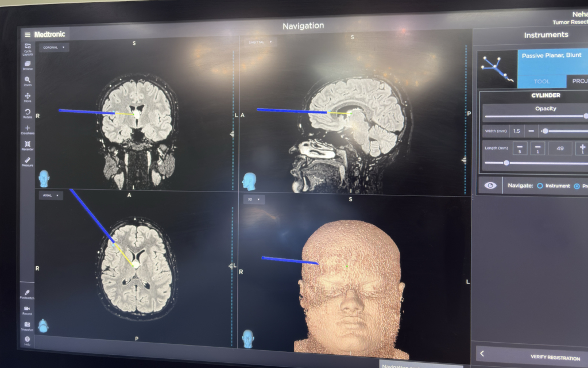Expand the AXIAL view dropdown
The height and width of the screenshot is (368, 588).
pyautogui.click(x=51, y=195)
